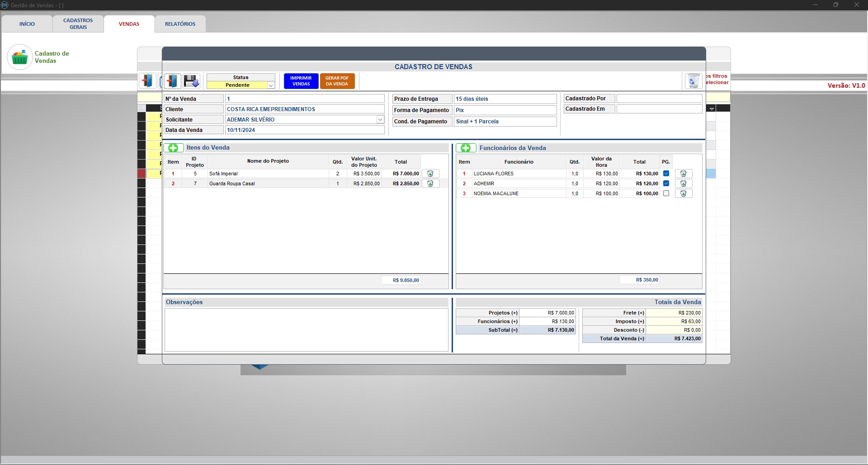The height and width of the screenshot is (465, 868).
Task: Add employee with green plus beside Funcionários da Venda
Action: pos(466,148)
